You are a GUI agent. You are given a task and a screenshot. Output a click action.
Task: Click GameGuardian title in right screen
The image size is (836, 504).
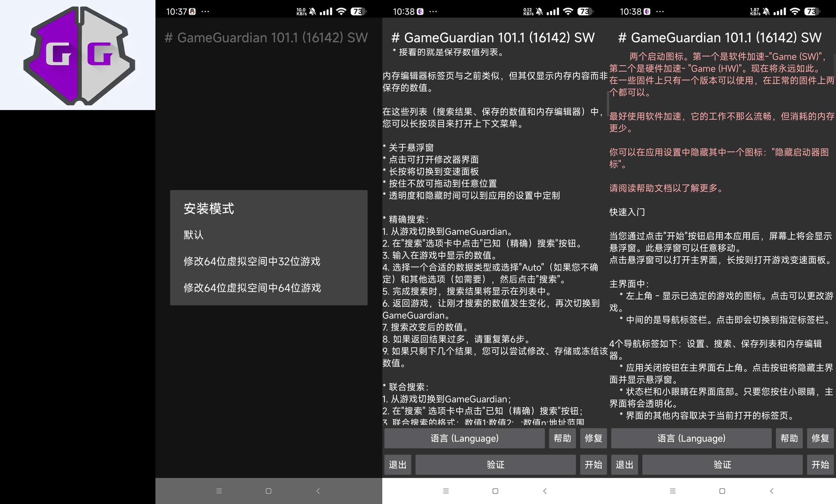pos(720,38)
